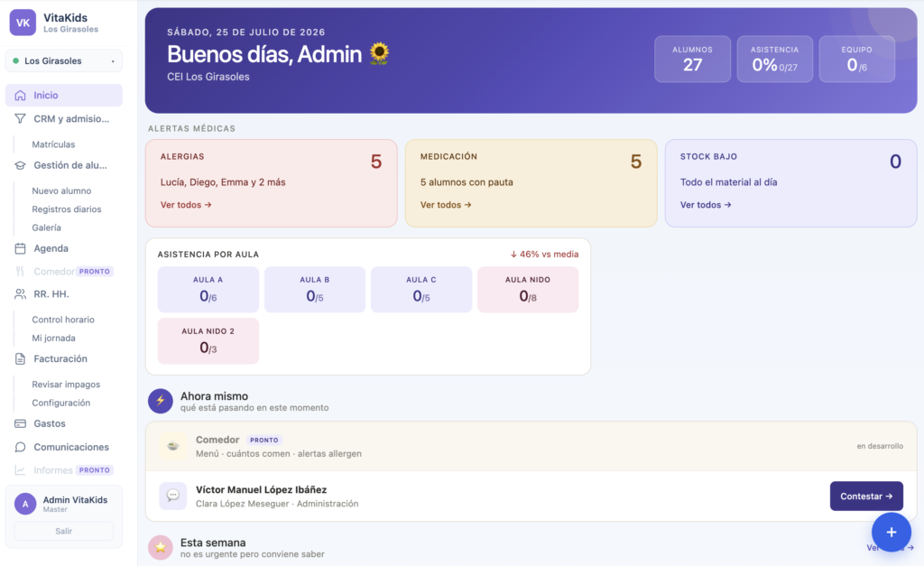Click 'CEI Los Girasoles' subtitle
The height and width of the screenshot is (566, 924).
point(208,77)
